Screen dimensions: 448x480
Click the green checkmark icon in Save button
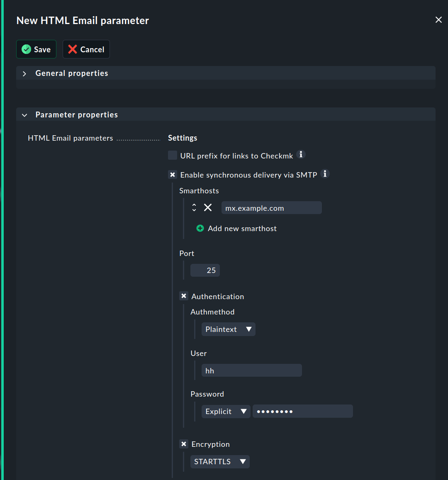[x=26, y=49]
